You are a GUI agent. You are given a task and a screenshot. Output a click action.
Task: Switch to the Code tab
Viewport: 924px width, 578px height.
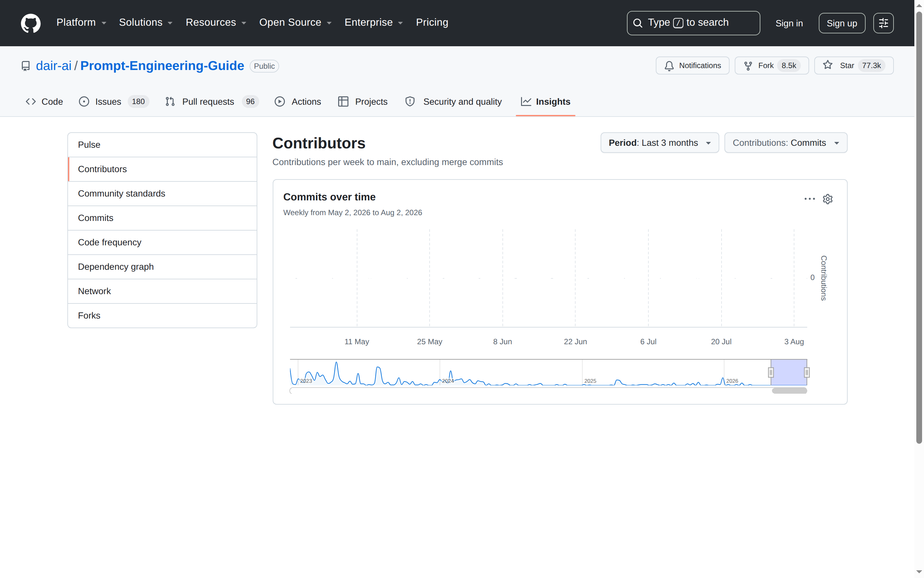coord(44,102)
